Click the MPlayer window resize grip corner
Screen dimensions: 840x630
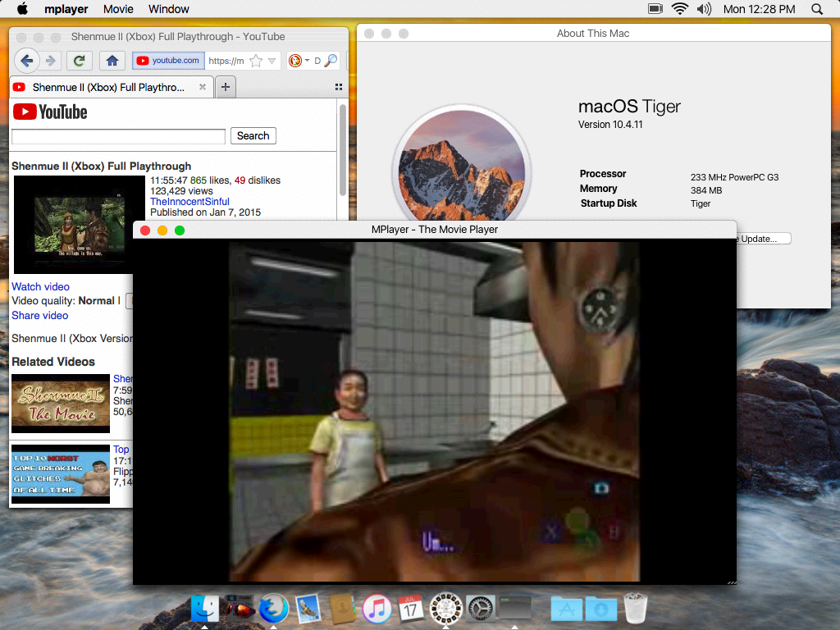732,581
